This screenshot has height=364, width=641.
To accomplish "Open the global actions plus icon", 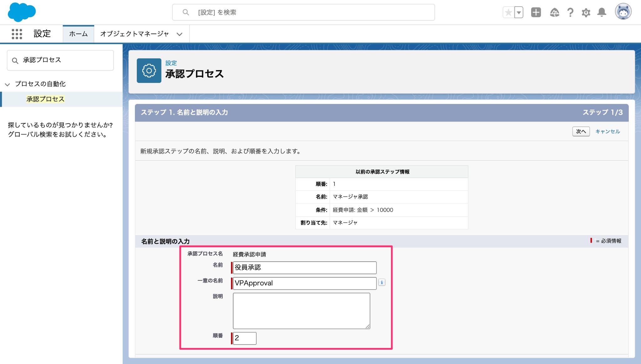I will [x=536, y=12].
